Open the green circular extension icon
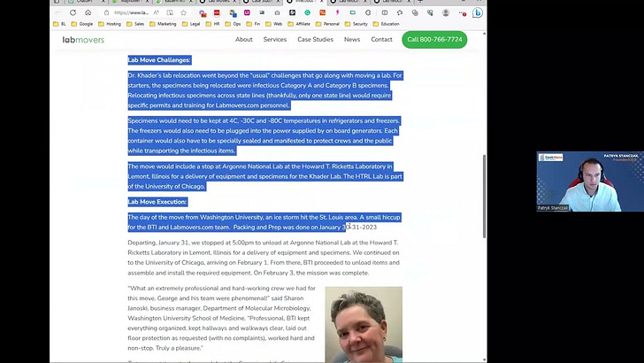The width and height of the screenshot is (644, 363). (x=307, y=12)
